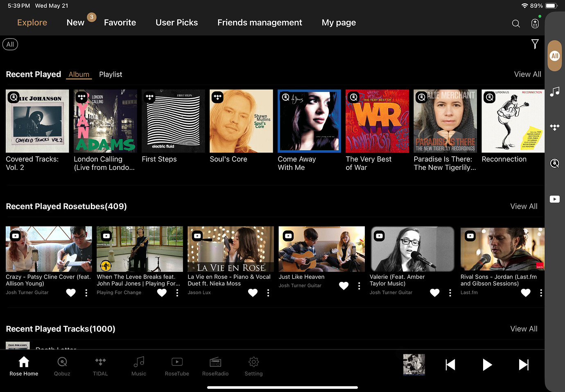
Task: Open London Calling album cover
Action: (x=105, y=121)
